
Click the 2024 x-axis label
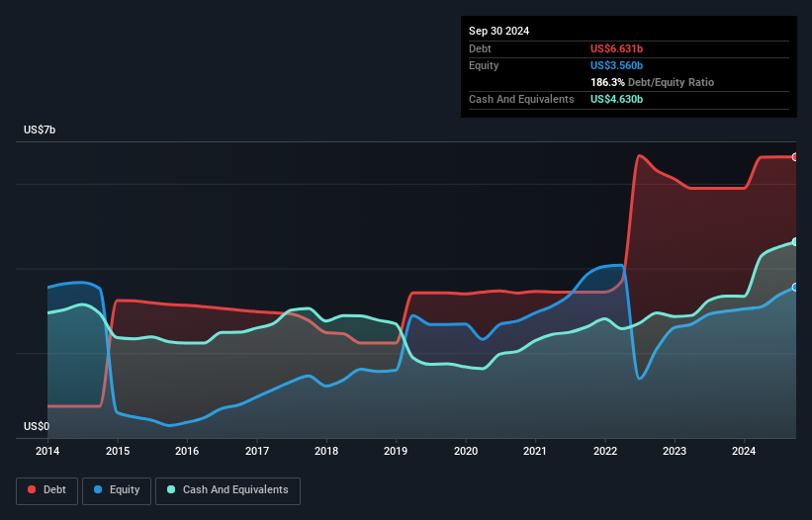744,451
